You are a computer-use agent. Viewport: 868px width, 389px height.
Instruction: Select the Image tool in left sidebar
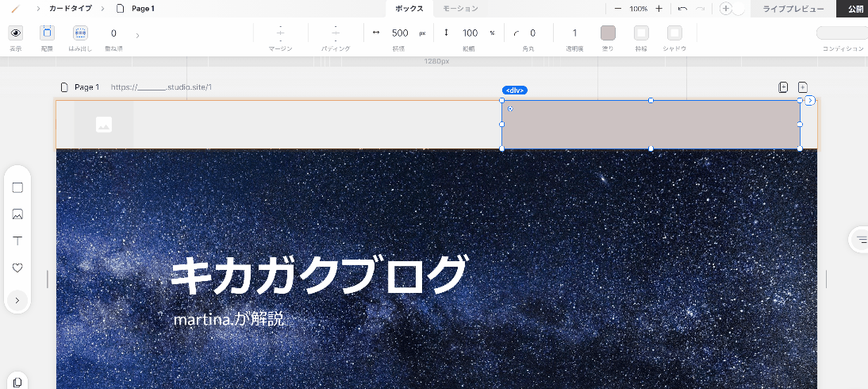point(17,214)
